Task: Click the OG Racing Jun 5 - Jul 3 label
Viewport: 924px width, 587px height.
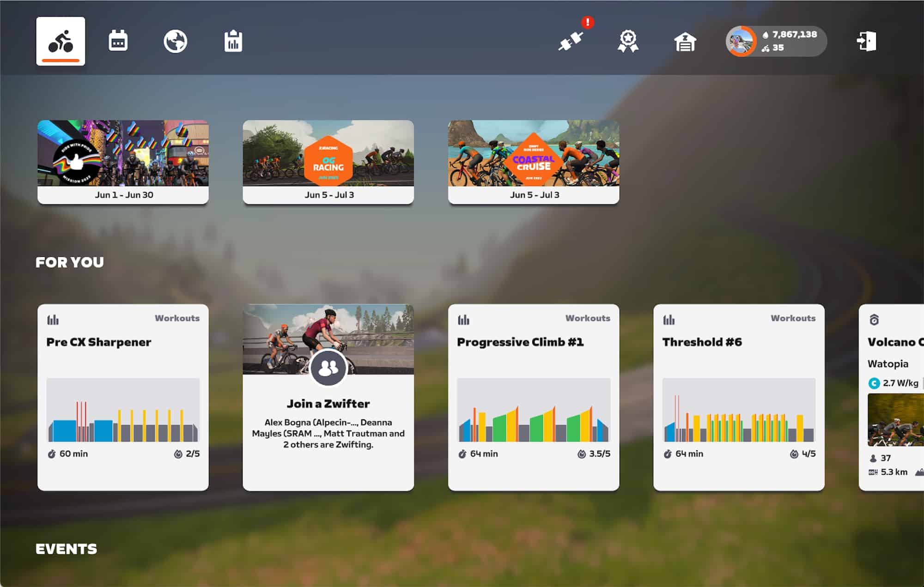Action: pyautogui.click(x=329, y=195)
